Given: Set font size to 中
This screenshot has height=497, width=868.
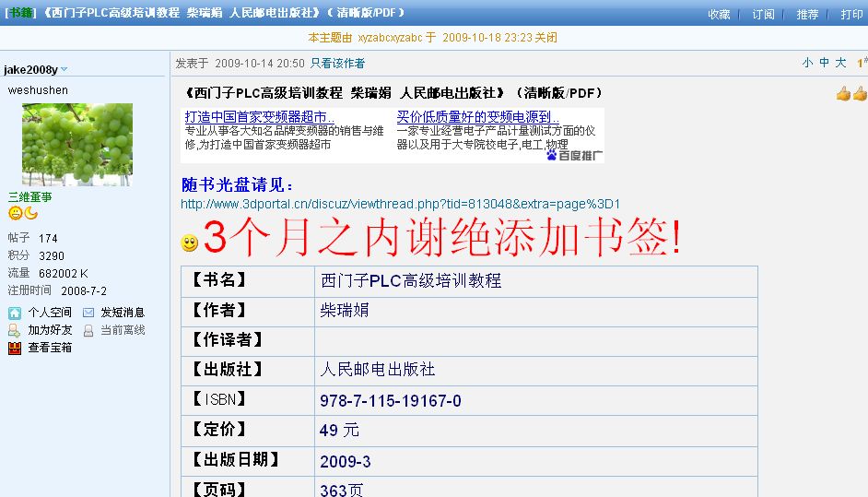Looking at the screenshot, I should pos(825,63).
